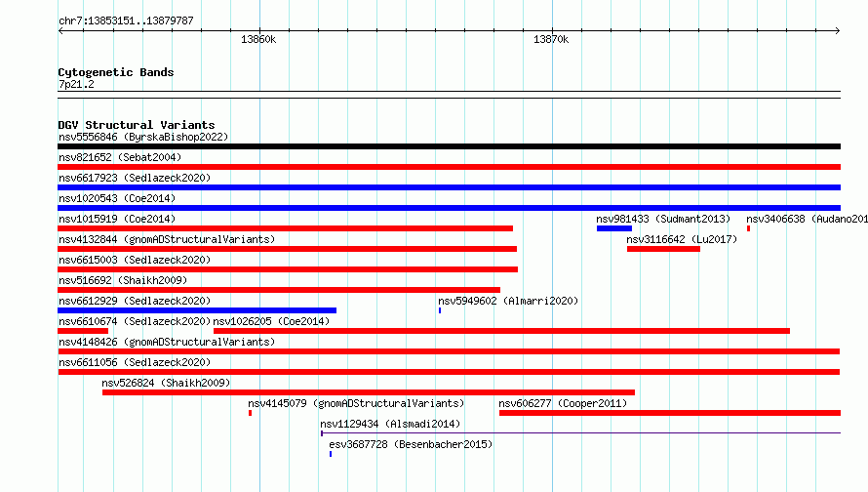Click the 13870k ruler tick label
Screen dimensions: 868x492
(x=551, y=39)
